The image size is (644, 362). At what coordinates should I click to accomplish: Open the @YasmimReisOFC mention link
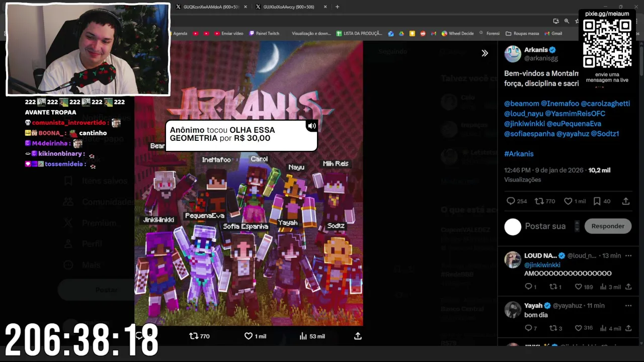coord(575,114)
